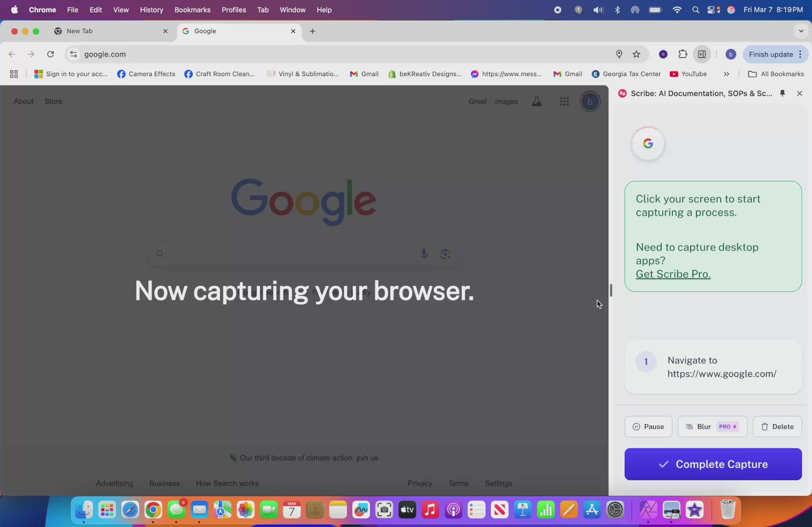Reload the current page
The image size is (812, 527).
[50, 54]
